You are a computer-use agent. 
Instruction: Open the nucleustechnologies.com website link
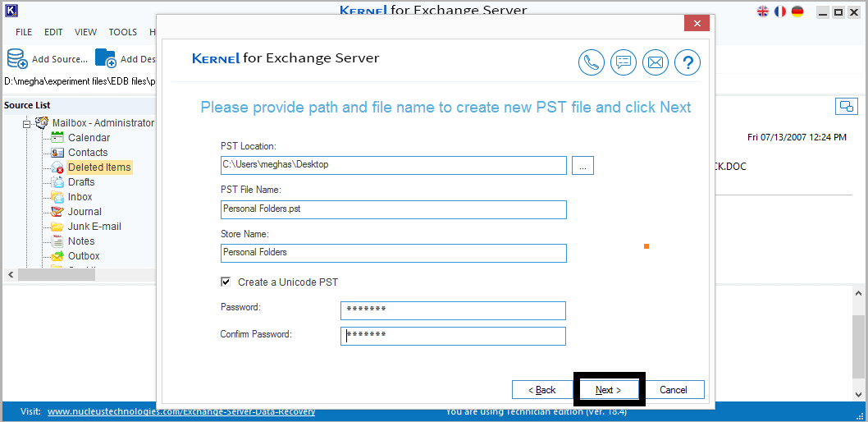click(x=181, y=411)
